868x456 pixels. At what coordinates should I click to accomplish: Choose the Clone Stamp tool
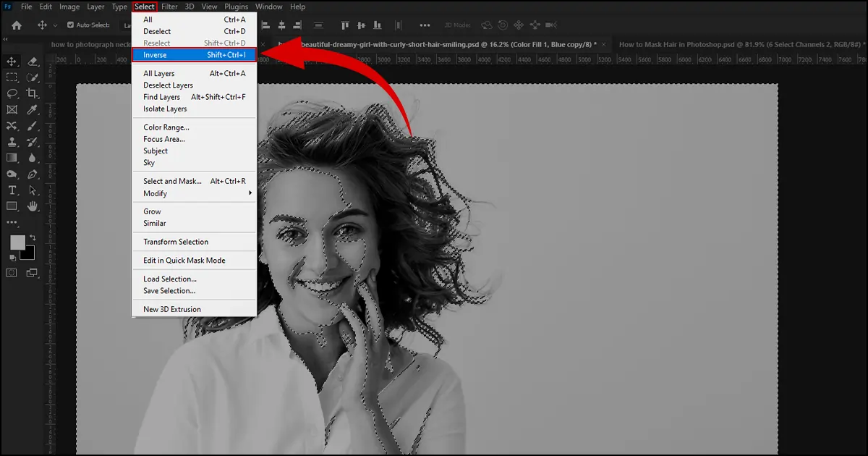click(12, 142)
